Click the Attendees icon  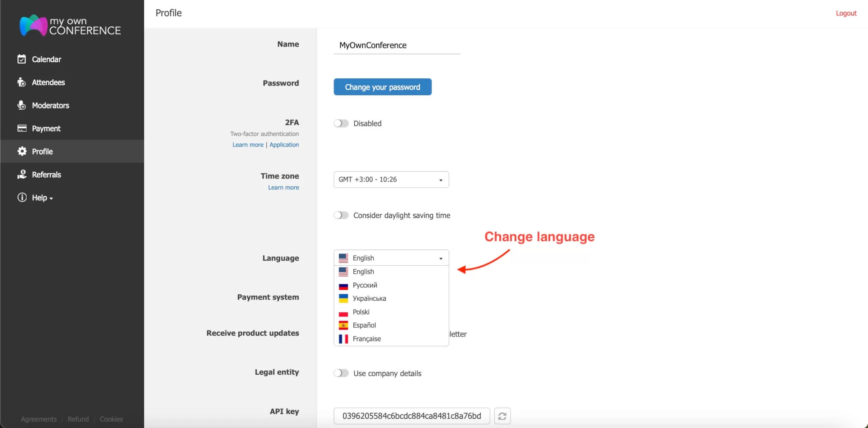pos(22,82)
